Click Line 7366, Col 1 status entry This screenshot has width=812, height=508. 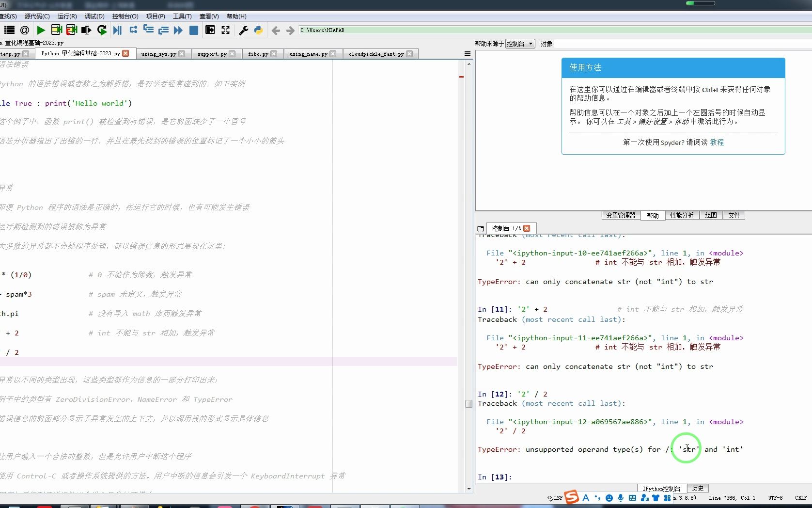click(732, 498)
